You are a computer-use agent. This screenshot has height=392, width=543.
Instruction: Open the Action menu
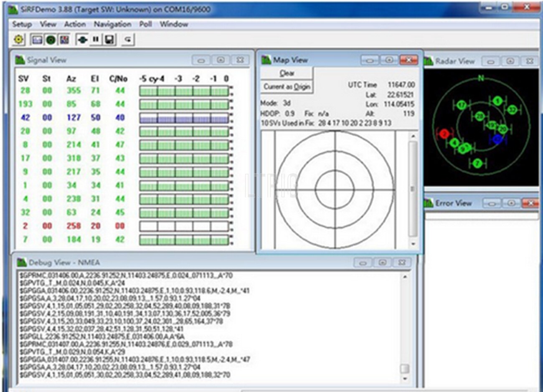pyautogui.click(x=75, y=24)
